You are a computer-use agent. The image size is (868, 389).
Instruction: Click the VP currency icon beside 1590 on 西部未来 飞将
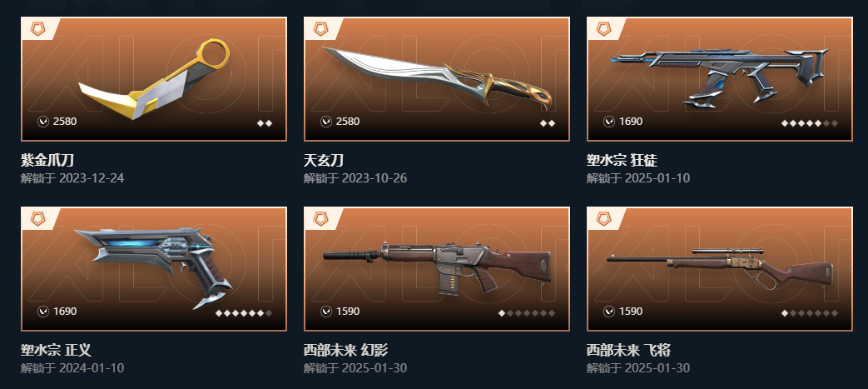pyautogui.click(x=609, y=312)
